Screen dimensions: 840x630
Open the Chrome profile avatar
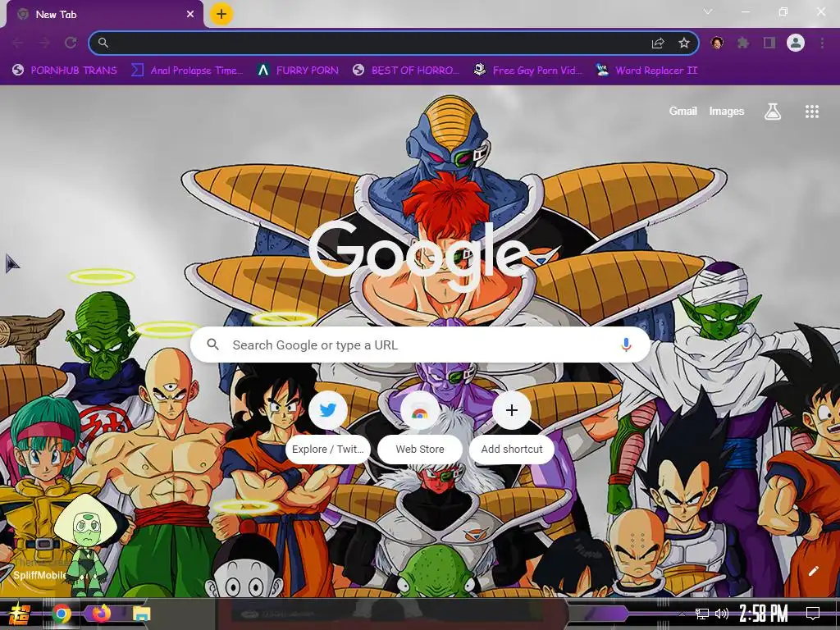tap(796, 43)
